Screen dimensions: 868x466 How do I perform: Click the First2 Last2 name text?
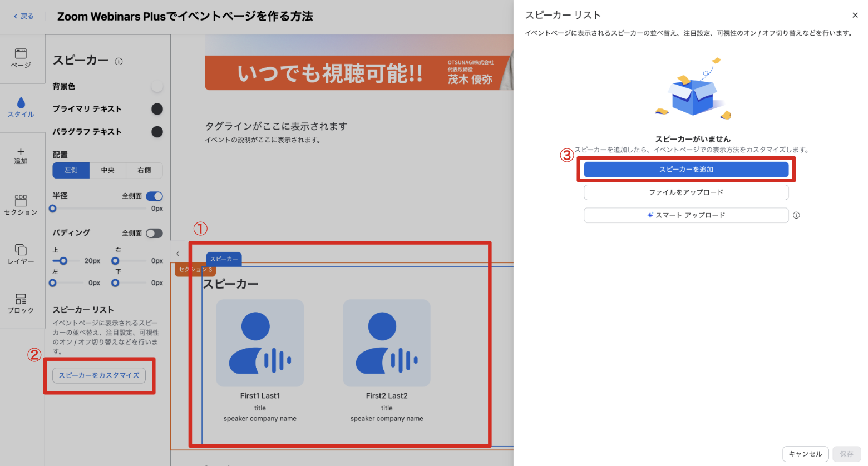pos(387,396)
